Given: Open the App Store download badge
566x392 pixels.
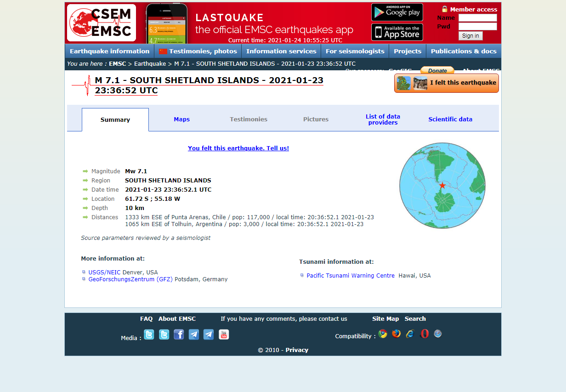Looking at the screenshot, I should tap(397, 32).
